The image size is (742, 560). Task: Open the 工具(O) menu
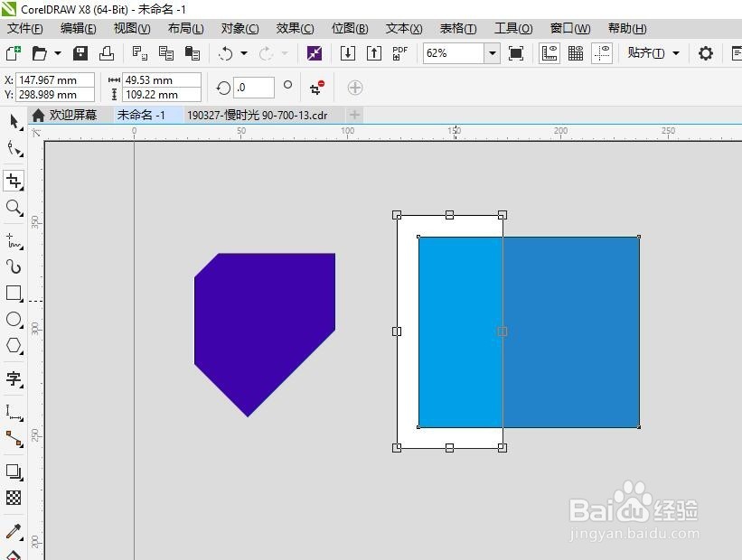click(x=513, y=28)
